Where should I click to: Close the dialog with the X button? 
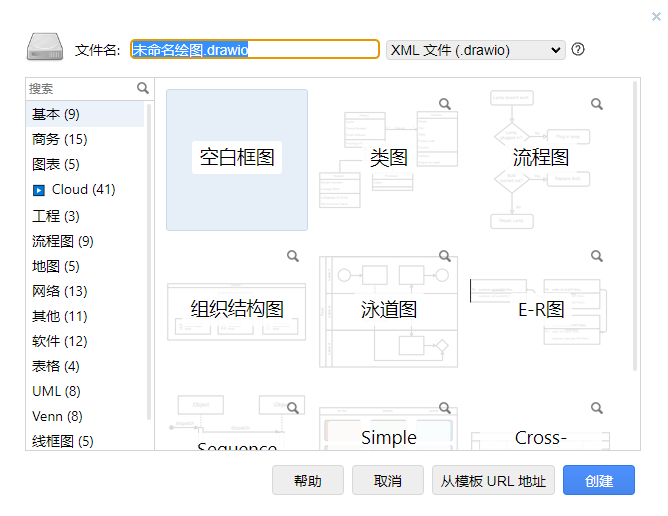tap(655, 15)
